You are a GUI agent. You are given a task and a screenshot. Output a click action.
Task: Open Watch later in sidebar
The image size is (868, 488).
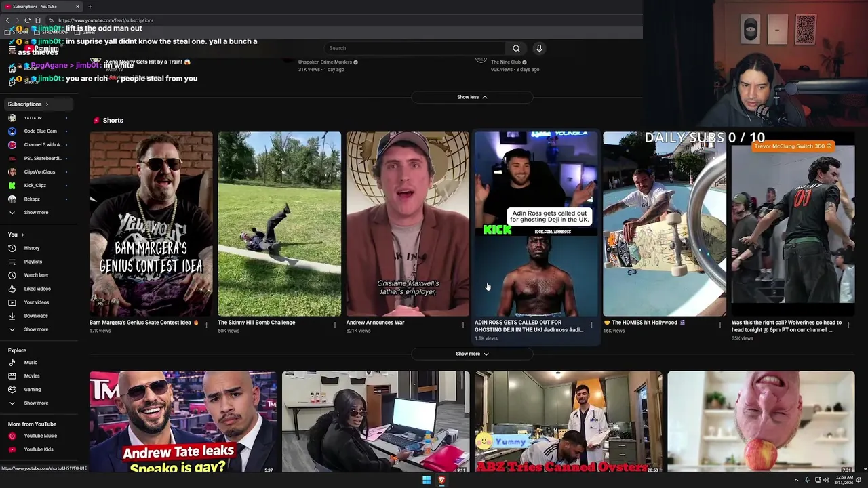click(36, 275)
